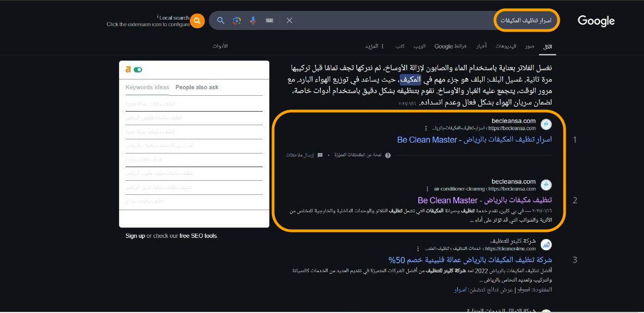Image resolution: width=644 pixels, height=313 pixels.
Task: Click the last keyword idea row
Action: 194,201
